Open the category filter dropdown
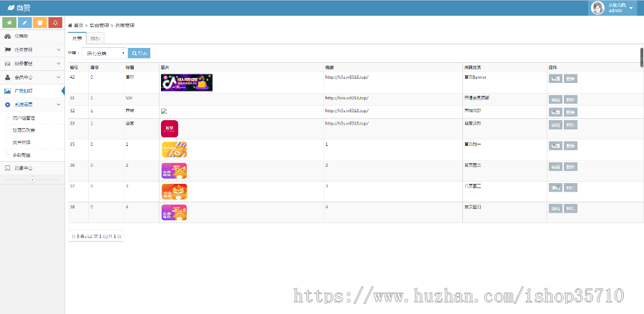This screenshot has height=314, width=644. 104,54
